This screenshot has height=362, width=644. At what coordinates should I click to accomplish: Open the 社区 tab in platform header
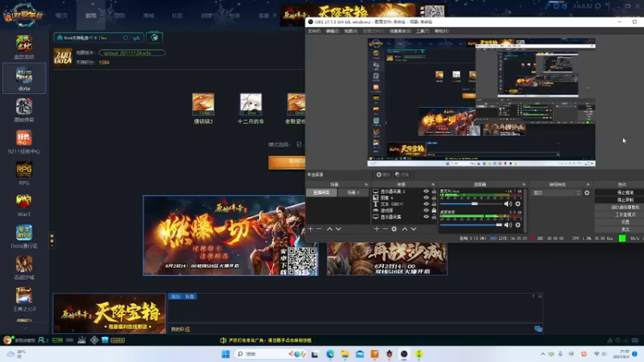click(177, 15)
